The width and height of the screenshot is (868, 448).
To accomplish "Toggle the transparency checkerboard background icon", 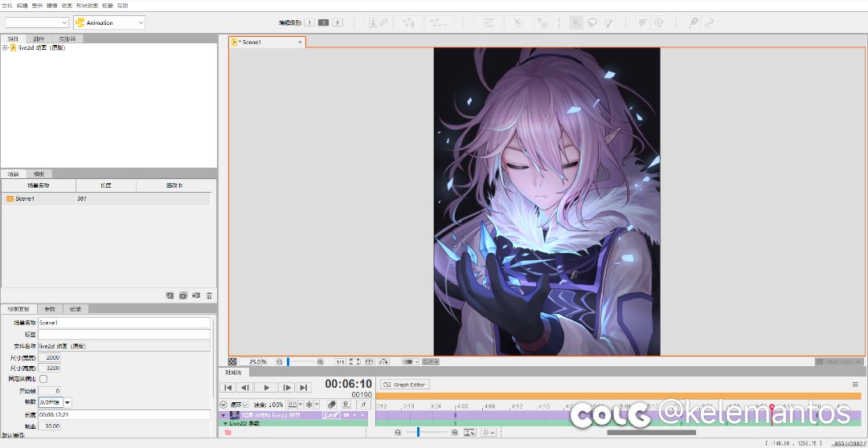I will click(x=232, y=362).
